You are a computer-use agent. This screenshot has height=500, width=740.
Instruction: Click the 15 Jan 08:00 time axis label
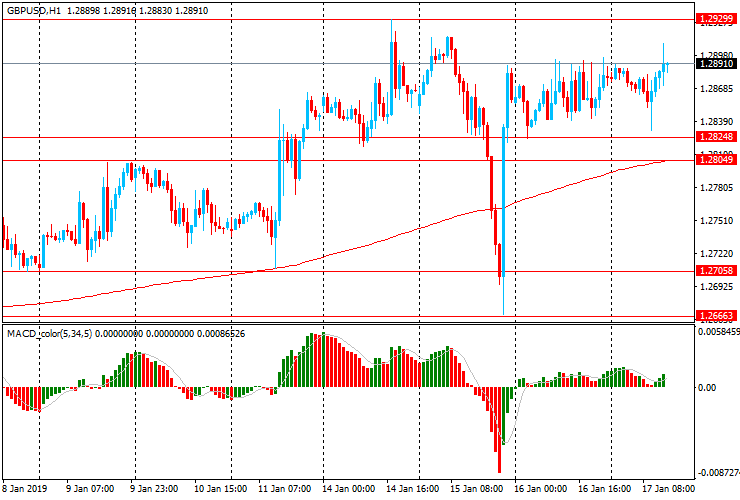click(x=477, y=488)
